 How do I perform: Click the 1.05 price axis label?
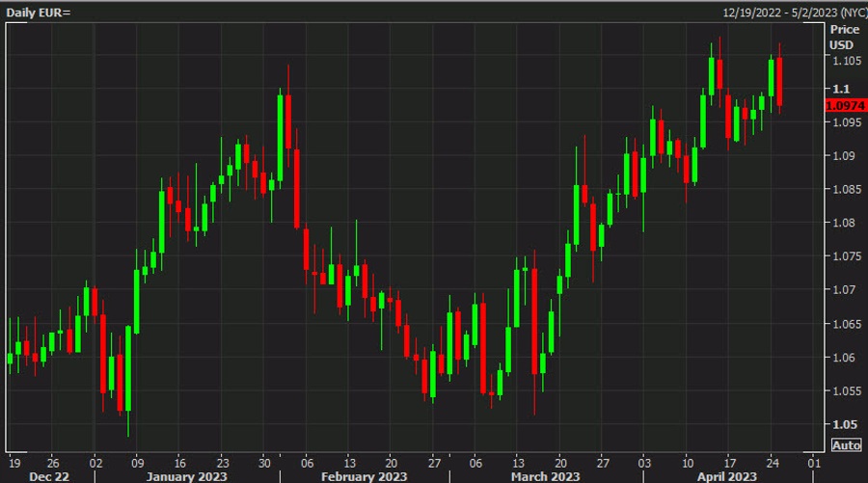(845, 424)
